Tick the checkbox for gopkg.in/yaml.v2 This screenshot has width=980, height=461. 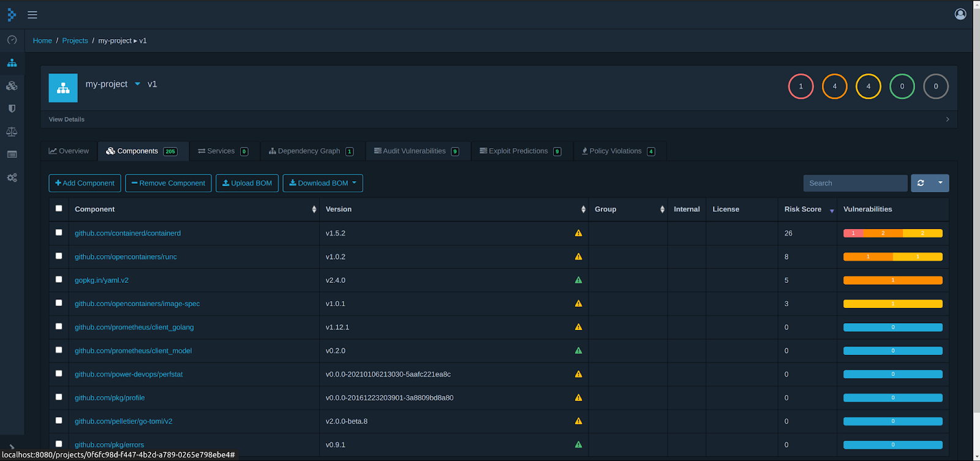click(59, 280)
